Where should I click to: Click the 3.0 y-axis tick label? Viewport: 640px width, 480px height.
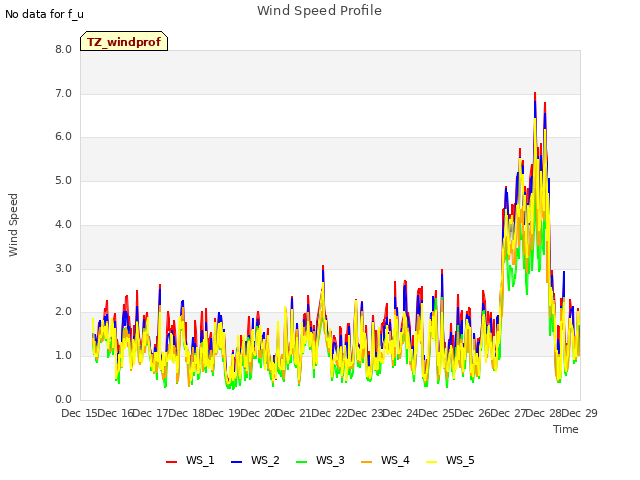click(63, 268)
